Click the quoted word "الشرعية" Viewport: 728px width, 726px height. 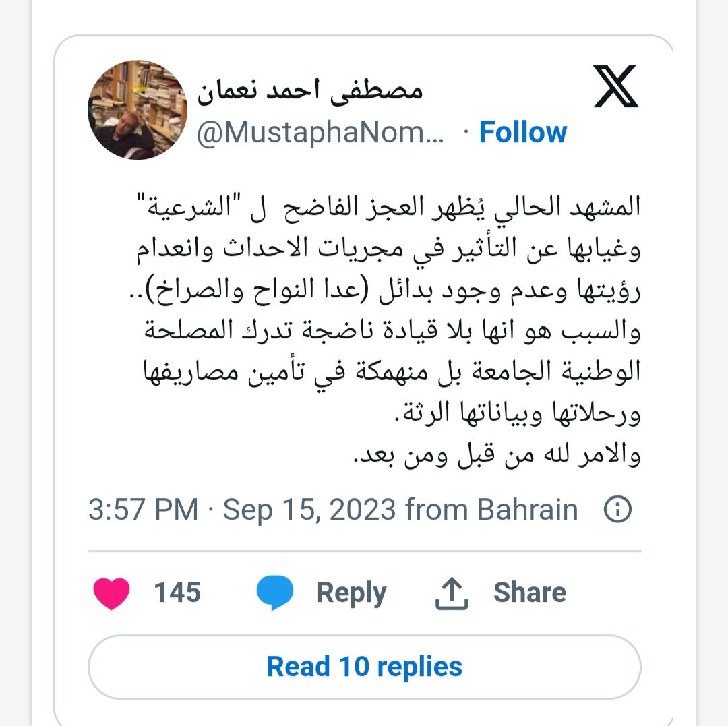pos(189,205)
